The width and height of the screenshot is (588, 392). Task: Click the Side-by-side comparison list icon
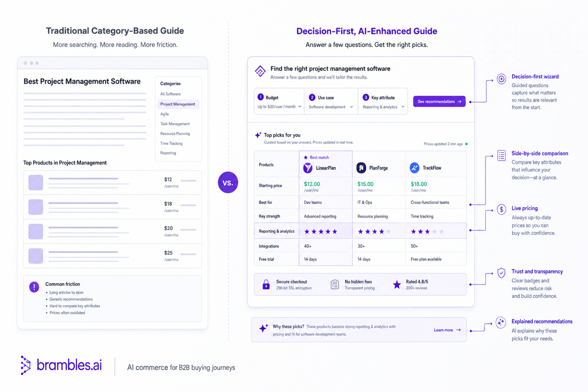tap(502, 155)
